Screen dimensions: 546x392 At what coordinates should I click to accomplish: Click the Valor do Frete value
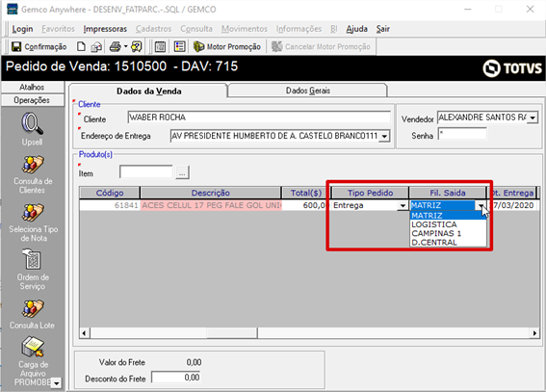coord(194,362)
